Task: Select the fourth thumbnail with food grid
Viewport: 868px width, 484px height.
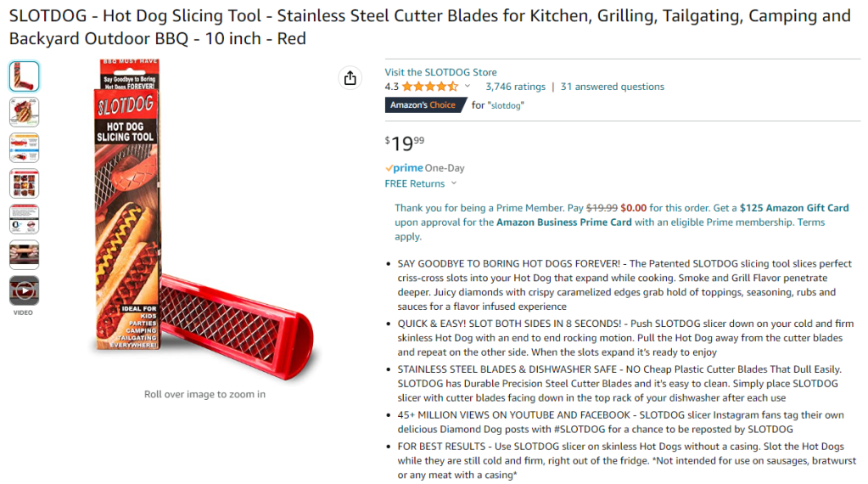Action: click(x=24, y=183)
